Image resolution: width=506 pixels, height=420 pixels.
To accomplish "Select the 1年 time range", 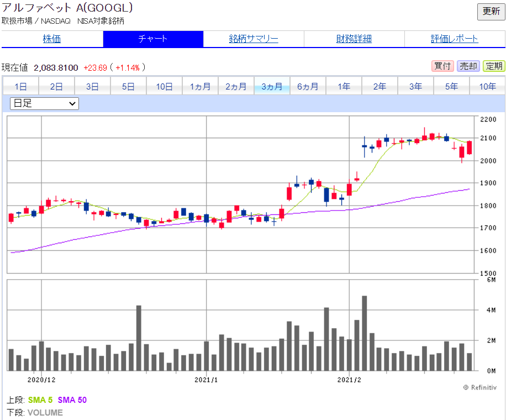I will pos(344,86).
